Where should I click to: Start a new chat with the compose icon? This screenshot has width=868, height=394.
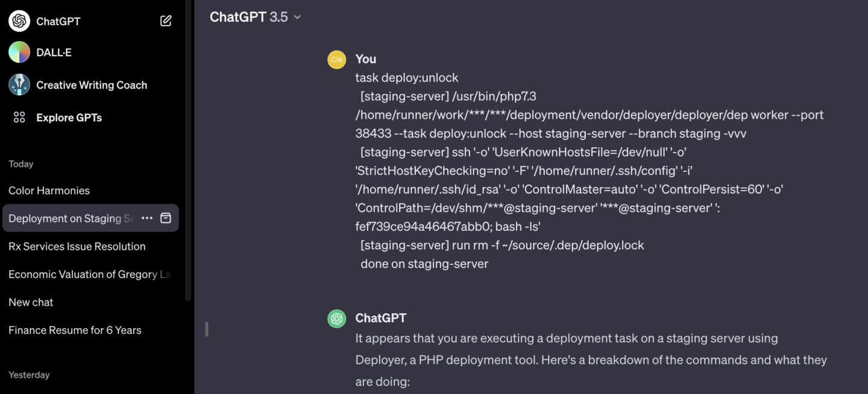[x=166, y=21]
